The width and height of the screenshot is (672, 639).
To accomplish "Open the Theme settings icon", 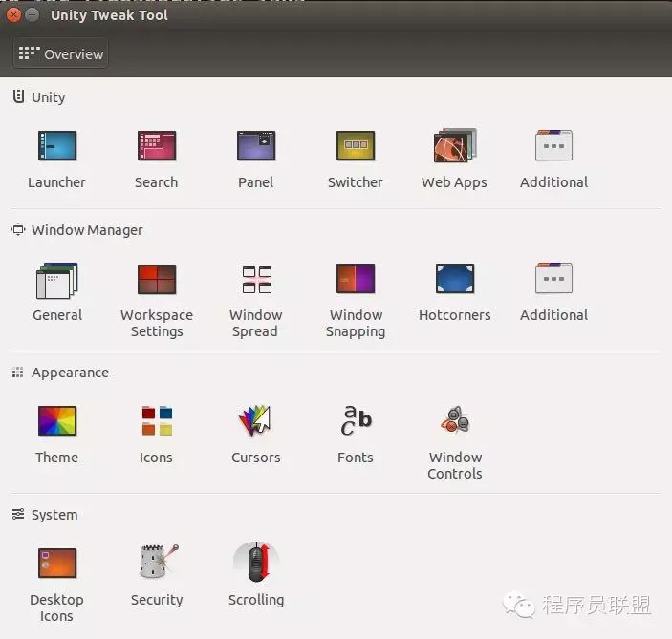I will pyautogui.click(x=57, y=420).
